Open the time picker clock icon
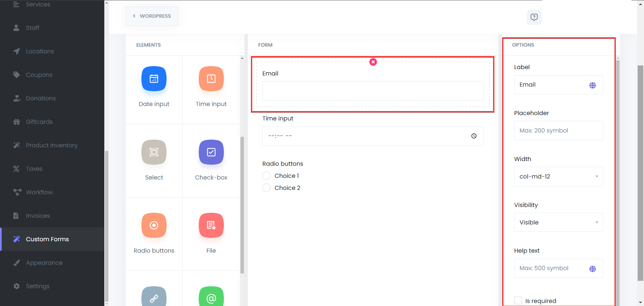 [474, 136]
